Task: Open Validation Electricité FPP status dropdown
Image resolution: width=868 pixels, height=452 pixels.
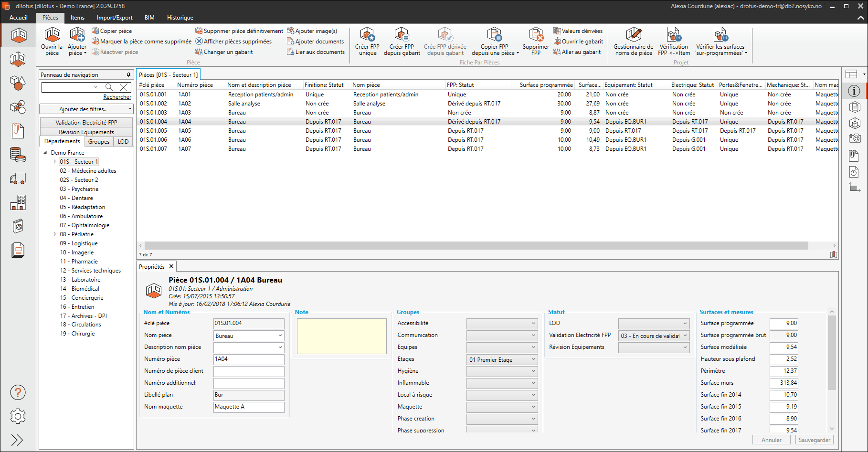Action: [x=654, y=336]
